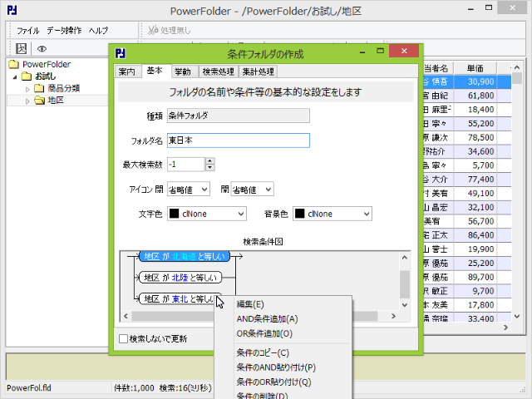Select condition 地区 が 東北 と等しい

pos(180,298)
